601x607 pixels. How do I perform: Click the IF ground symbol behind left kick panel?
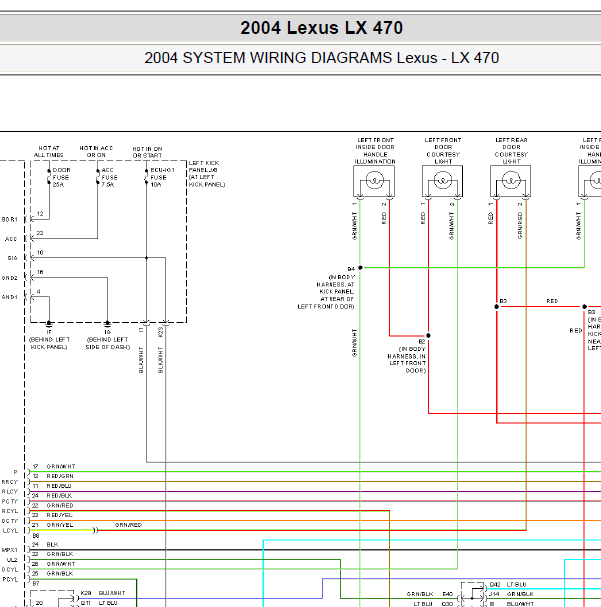pos(49,323)
